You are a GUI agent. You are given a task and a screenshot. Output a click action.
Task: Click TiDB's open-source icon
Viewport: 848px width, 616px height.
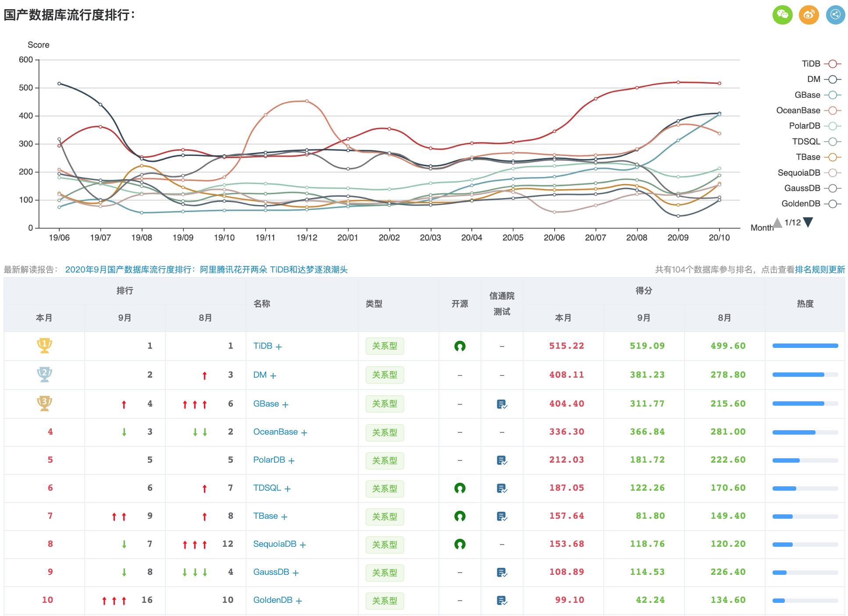[460, 346]
